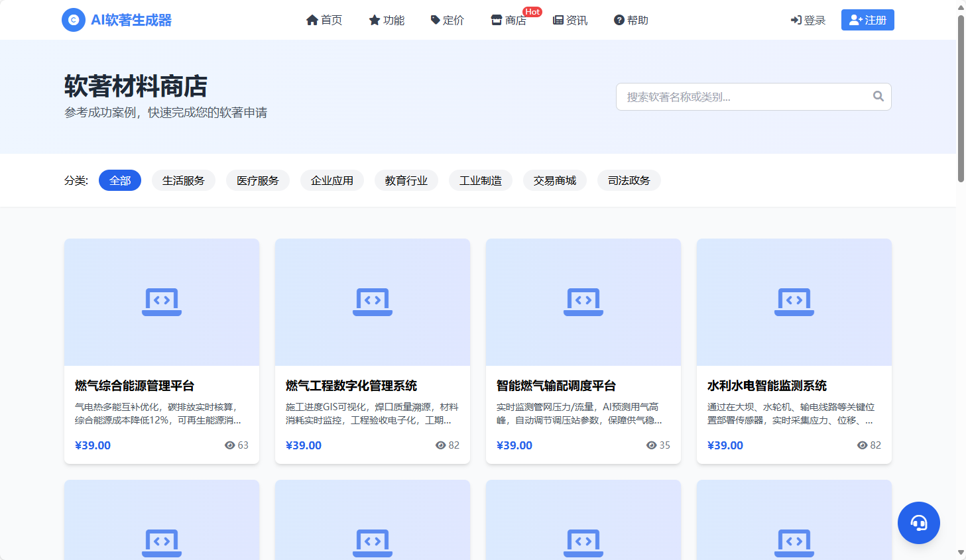Image resolution: width=966 pixels, height=560 pixels.
Task: Click the subtitle 参考成功案例，快速完成您的软著申请
Action: (166, 113)
